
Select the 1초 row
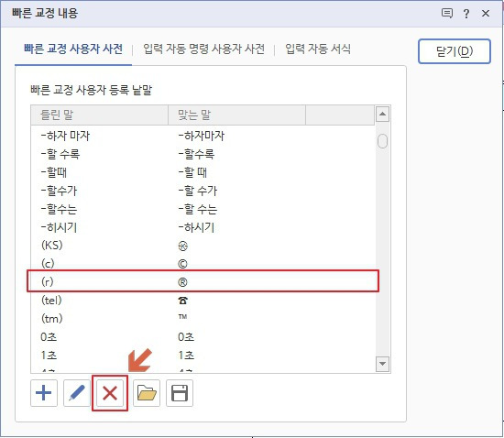(x=203, y=356)
